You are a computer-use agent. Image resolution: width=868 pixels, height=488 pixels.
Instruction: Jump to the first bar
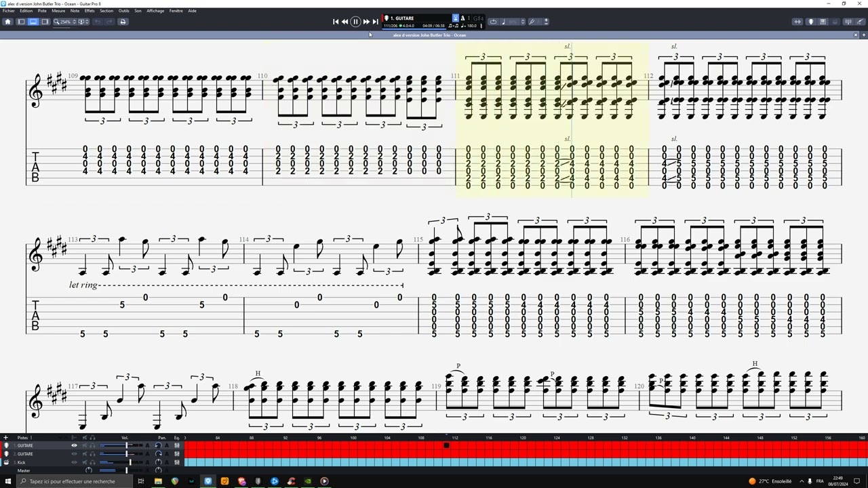(336, 22)
